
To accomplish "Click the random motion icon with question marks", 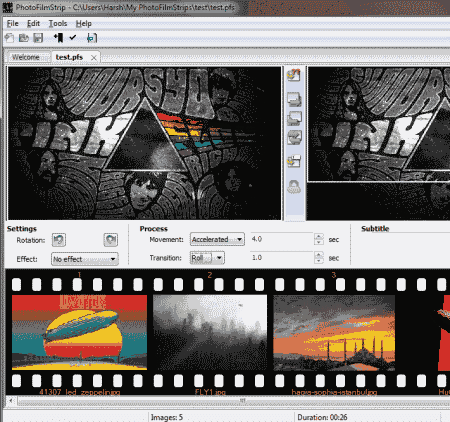I will pos(294,75).
